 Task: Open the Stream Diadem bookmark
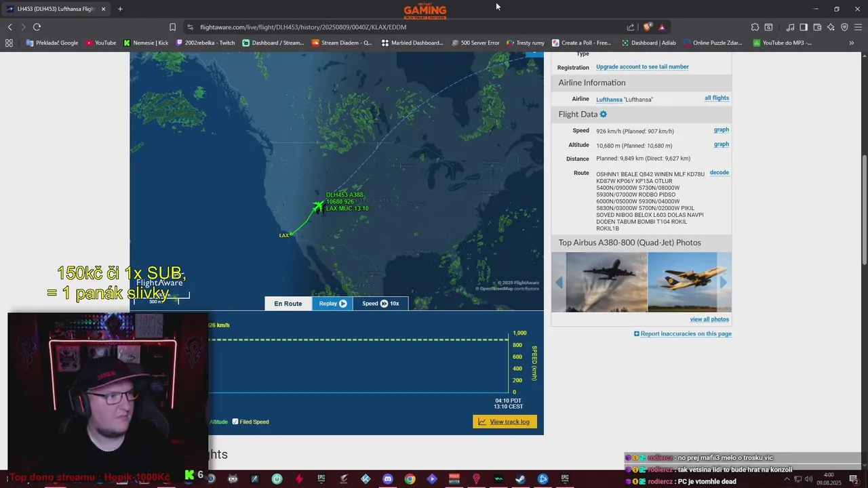[x=342, y=43]
